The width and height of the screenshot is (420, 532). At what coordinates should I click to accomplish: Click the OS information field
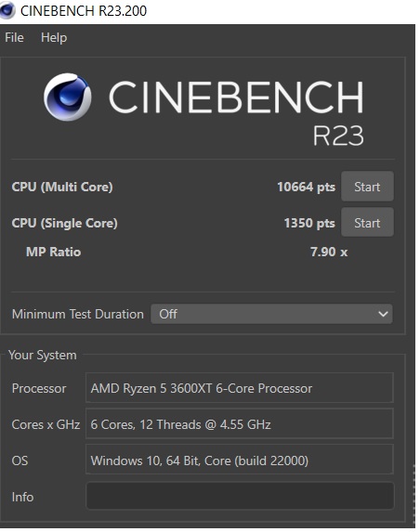point(240,460)
